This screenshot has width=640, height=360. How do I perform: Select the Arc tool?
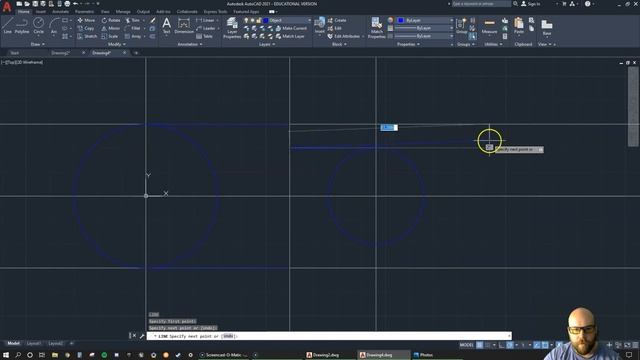[54, 26]
